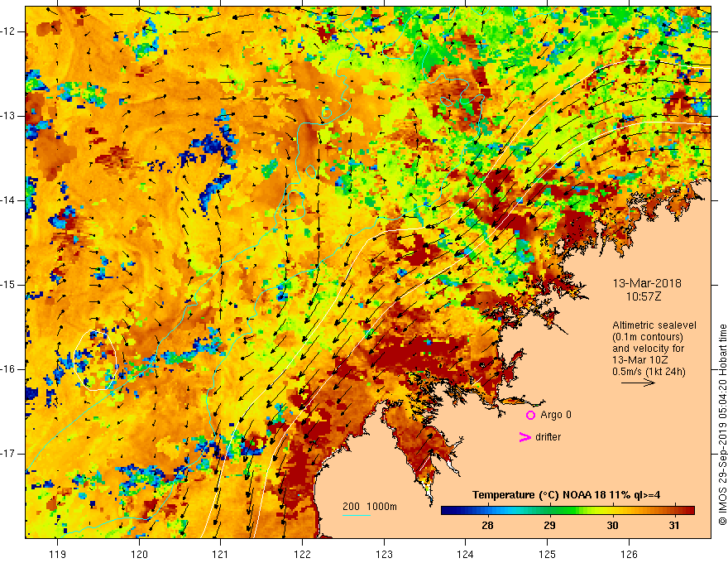Click the 126 longitude axis label

[629, 554]
